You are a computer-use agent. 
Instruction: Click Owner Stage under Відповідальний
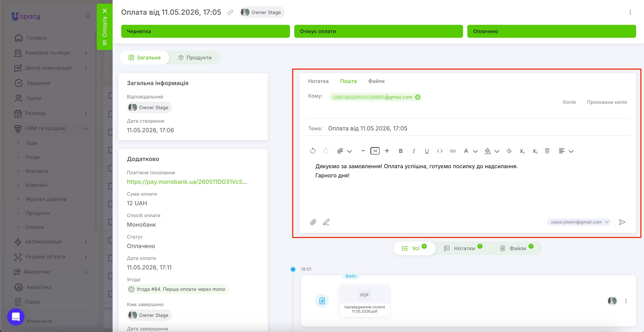pos(149,108)
